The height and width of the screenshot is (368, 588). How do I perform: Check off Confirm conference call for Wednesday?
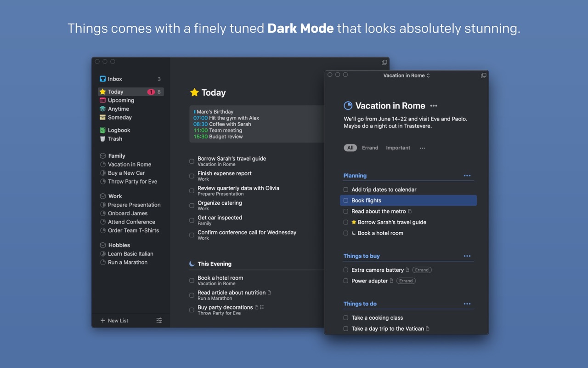(192, 235)
